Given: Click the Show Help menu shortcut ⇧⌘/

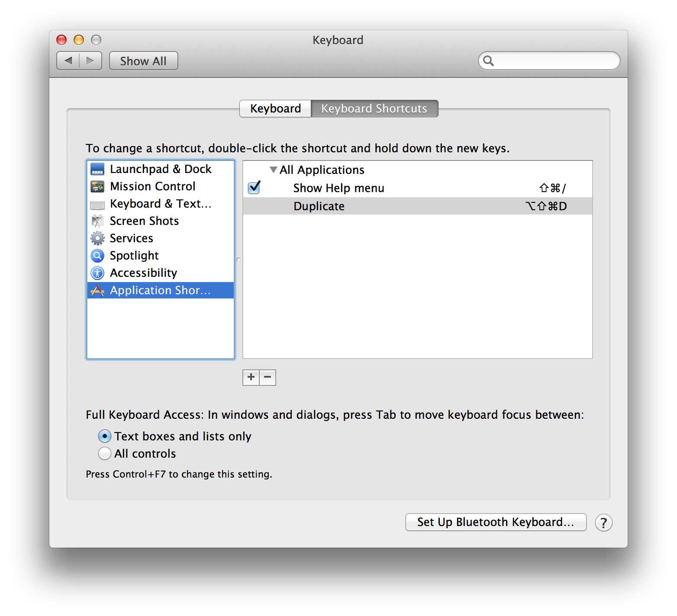Looking at the screenshot, I should (552, 188).
